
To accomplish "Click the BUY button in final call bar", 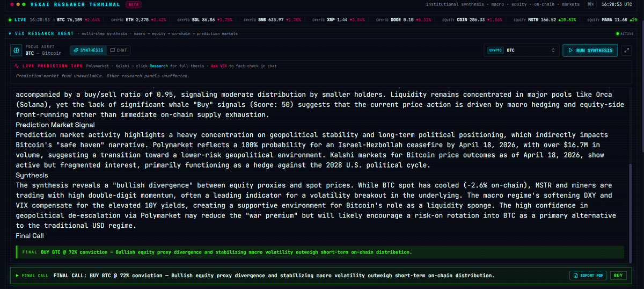I will (619, 276).
